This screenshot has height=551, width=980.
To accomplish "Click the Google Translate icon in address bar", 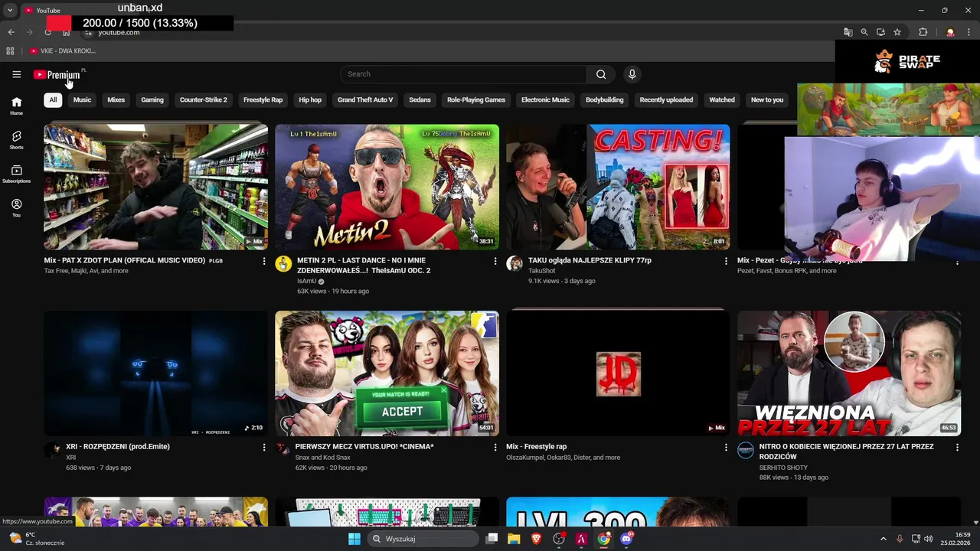I will 848,32.
